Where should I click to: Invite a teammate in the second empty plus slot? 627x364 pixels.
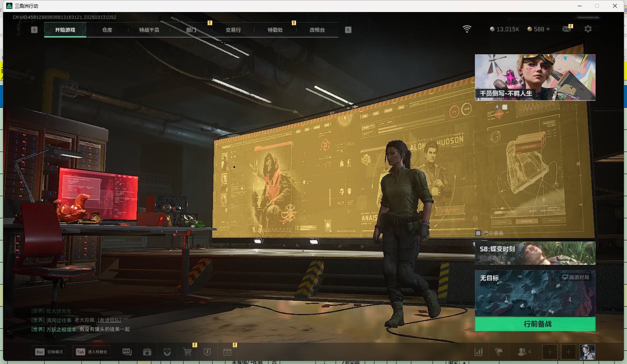pos(568,352)
